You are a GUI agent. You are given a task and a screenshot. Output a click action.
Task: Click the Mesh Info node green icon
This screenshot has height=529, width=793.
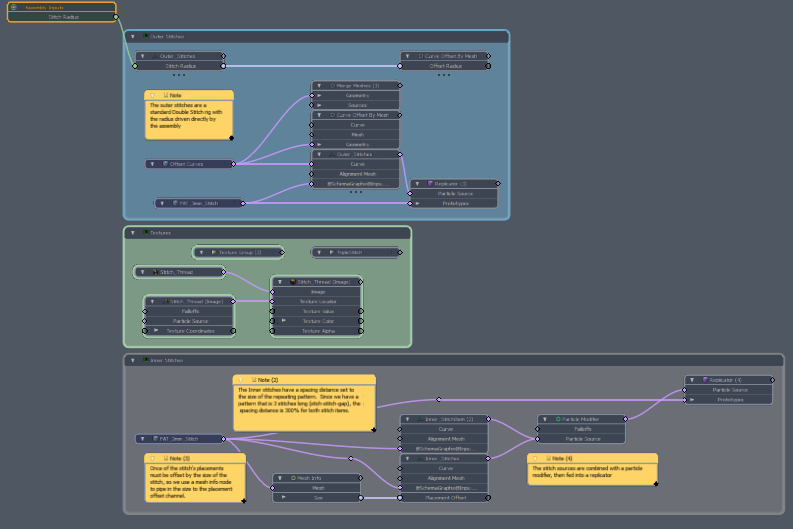coord(293,478)
